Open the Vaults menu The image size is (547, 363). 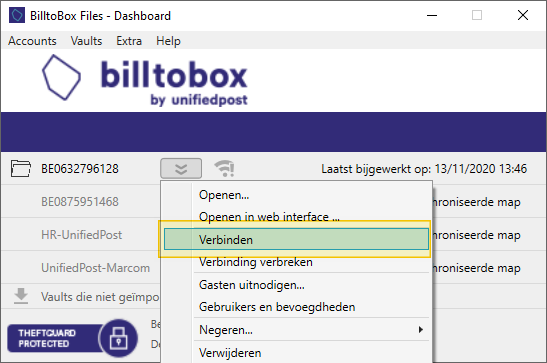(86, 41)
